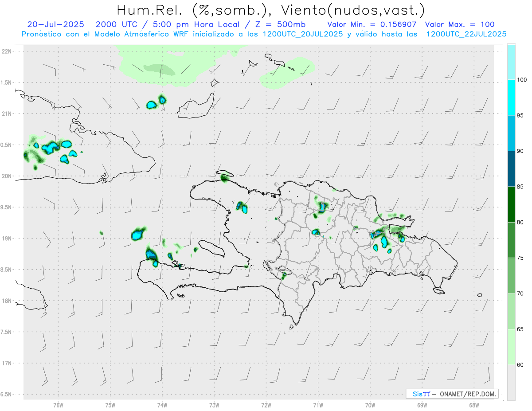This screenshot has height=411, width=532.
Task: Click the latitude label '22N'
Action: tap(8, 51)
